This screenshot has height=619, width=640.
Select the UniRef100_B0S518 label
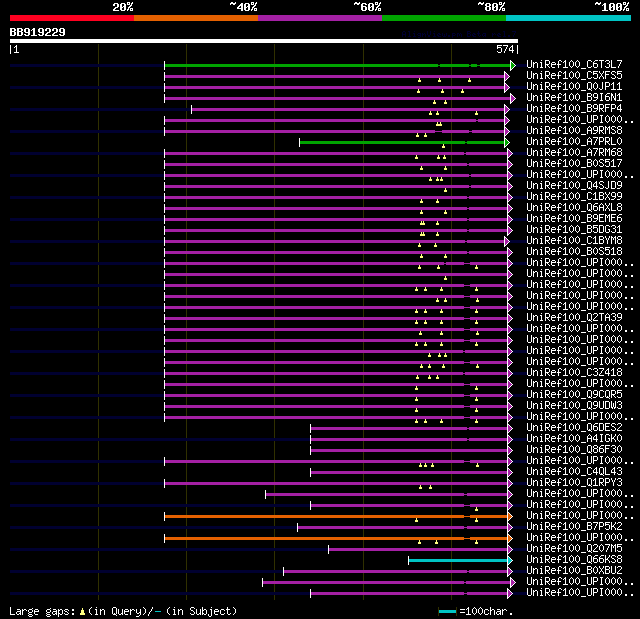[x=574, y=252]
